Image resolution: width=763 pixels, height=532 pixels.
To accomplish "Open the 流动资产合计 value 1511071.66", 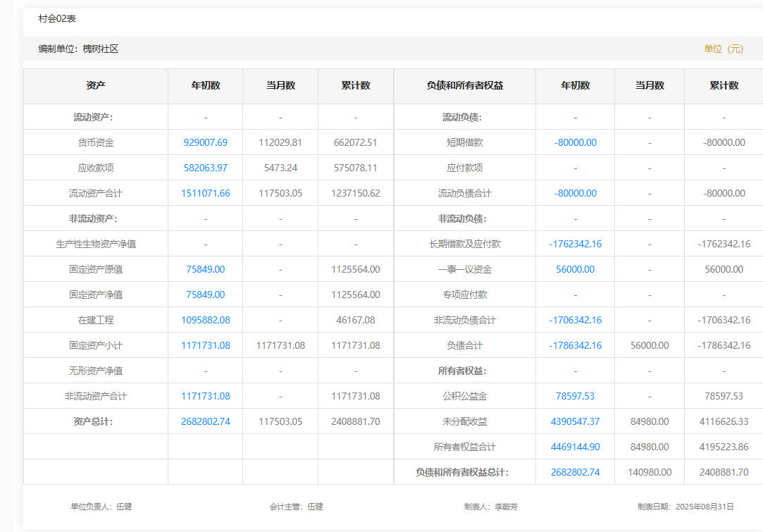I will click(205, 193).
